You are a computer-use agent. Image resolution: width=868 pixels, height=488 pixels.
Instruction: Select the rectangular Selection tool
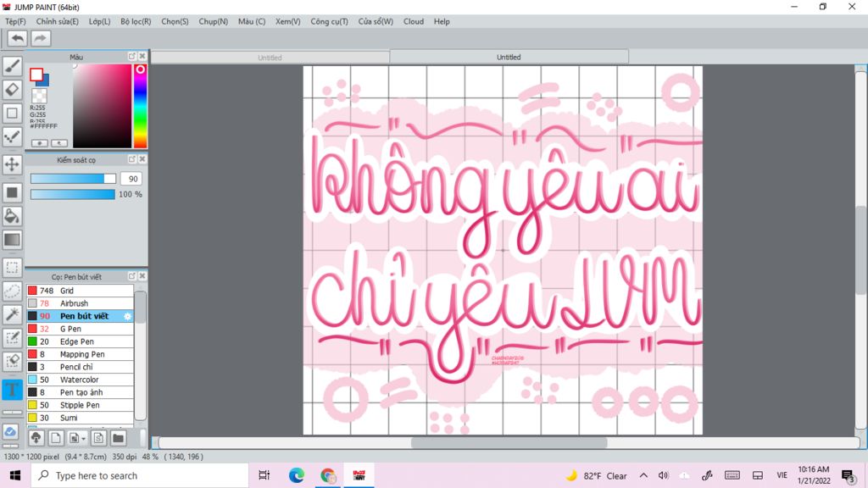pyautogui.click(x=12, y=267)
